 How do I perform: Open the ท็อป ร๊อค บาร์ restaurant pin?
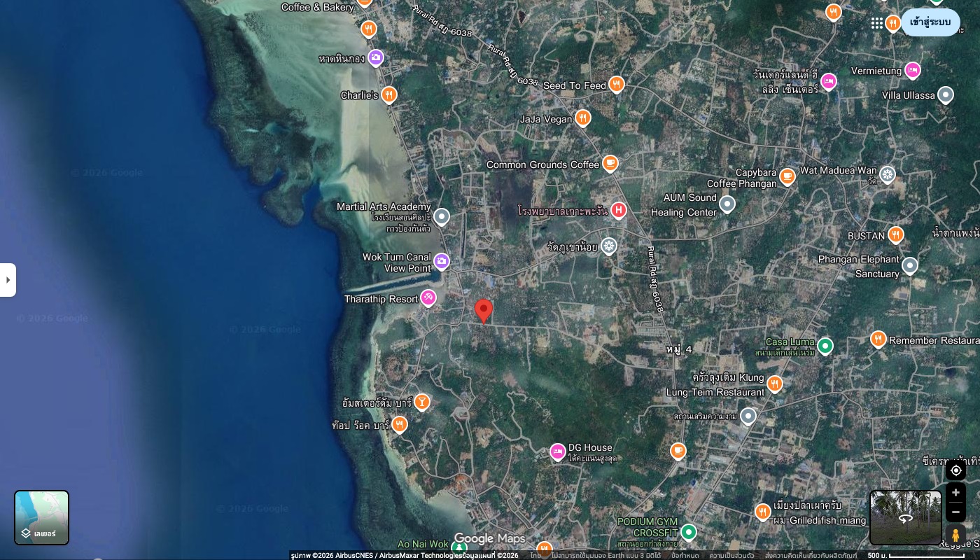coord(399,424)
